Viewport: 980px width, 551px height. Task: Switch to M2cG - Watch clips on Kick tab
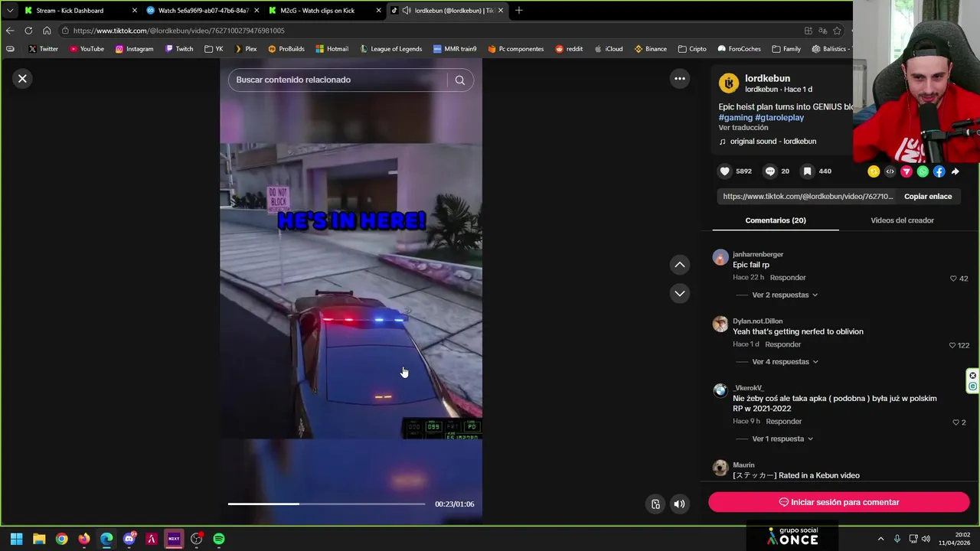pyautogui.click(x=325, y=11)
